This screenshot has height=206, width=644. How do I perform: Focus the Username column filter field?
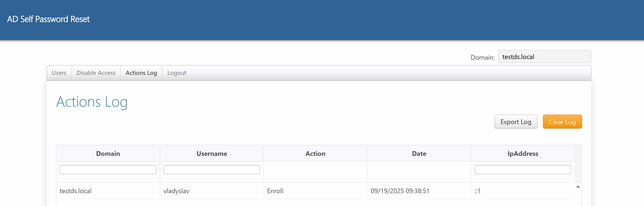click(212, 170)
